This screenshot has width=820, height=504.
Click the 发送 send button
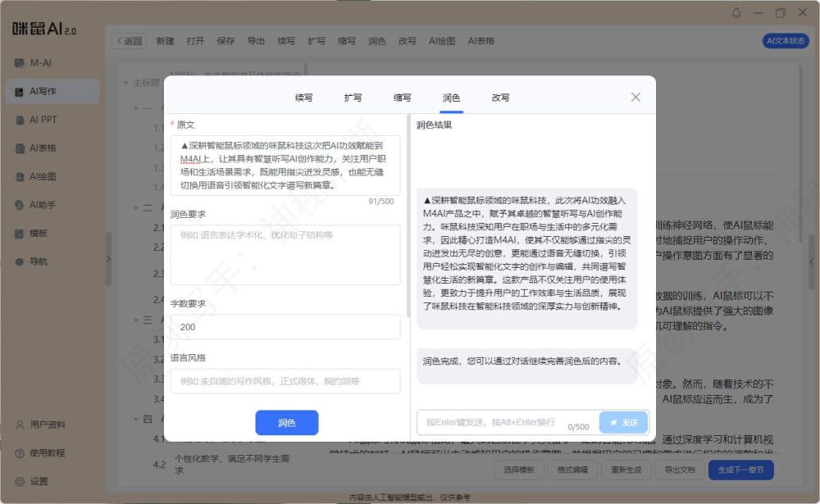(624, 422)
